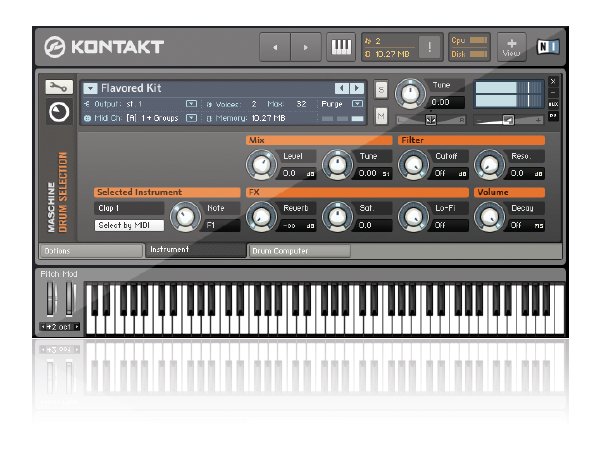Click the Max voices value 32
The width and height of the screenshot is (600, 470).
302,104
